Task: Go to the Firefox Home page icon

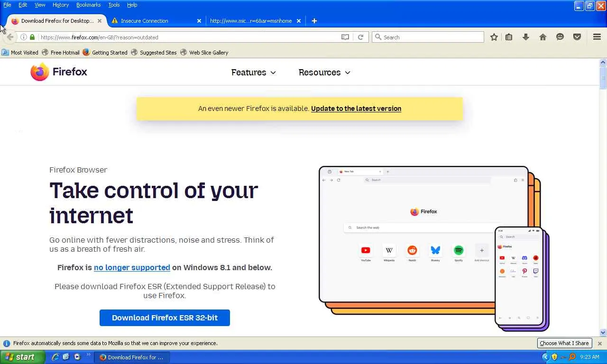Action: (x=543, y=37)
